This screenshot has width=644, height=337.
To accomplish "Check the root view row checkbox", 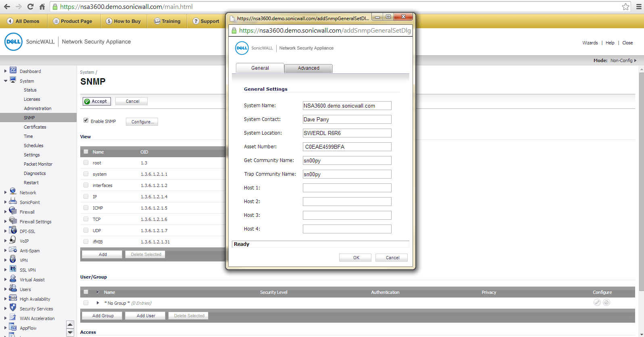I will point(86,162).
